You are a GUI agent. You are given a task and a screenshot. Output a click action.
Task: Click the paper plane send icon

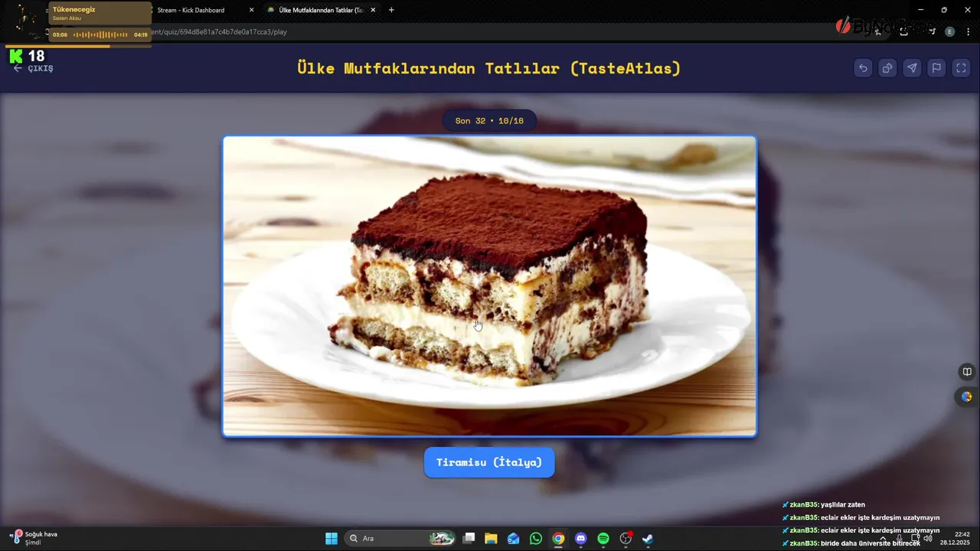[x=912, y=68]
